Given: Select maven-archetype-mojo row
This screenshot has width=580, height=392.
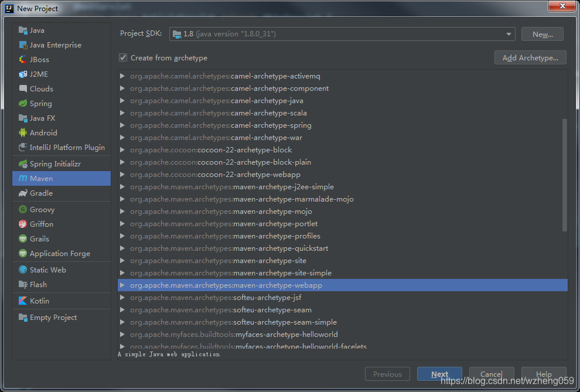Looking at the screenshot, I should (x=343, y=211).
